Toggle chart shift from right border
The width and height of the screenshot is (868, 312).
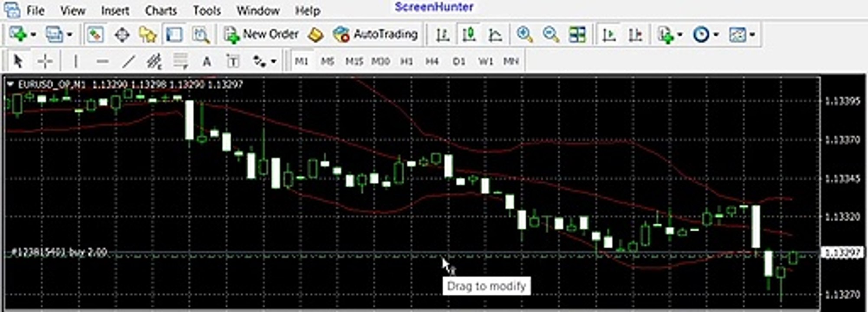tap(635, 34)
